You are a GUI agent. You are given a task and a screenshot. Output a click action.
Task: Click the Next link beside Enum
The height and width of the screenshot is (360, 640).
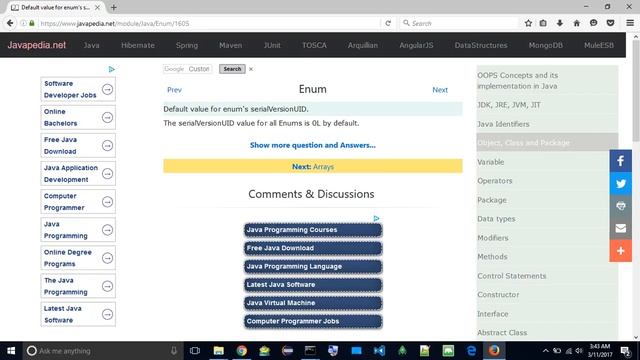point(440,90)
